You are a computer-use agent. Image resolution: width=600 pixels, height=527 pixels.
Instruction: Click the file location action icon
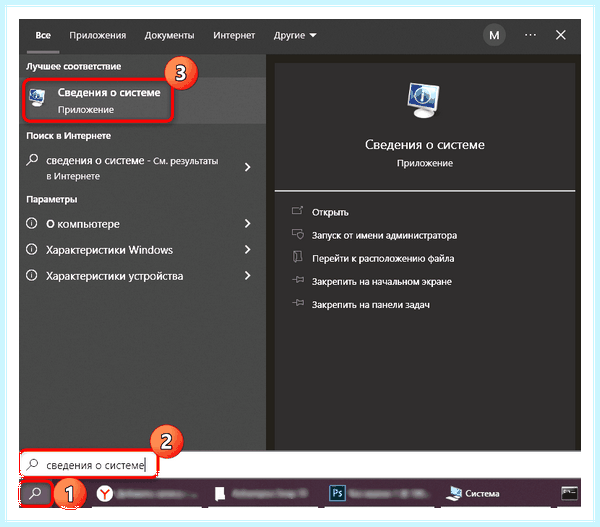coord(298,257)
